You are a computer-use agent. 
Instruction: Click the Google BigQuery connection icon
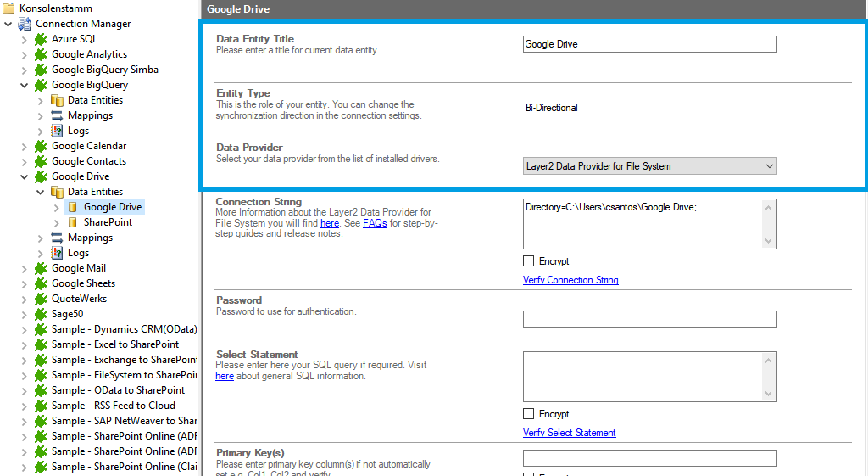click(41, 85)
